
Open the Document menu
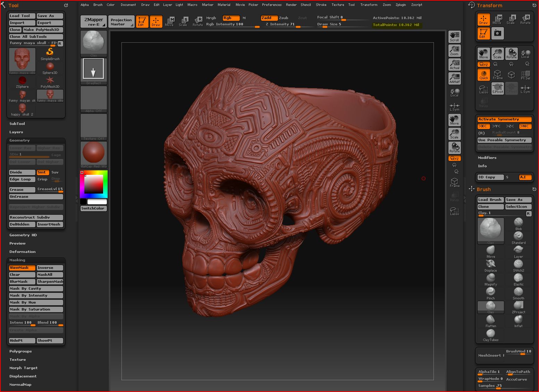128,5
